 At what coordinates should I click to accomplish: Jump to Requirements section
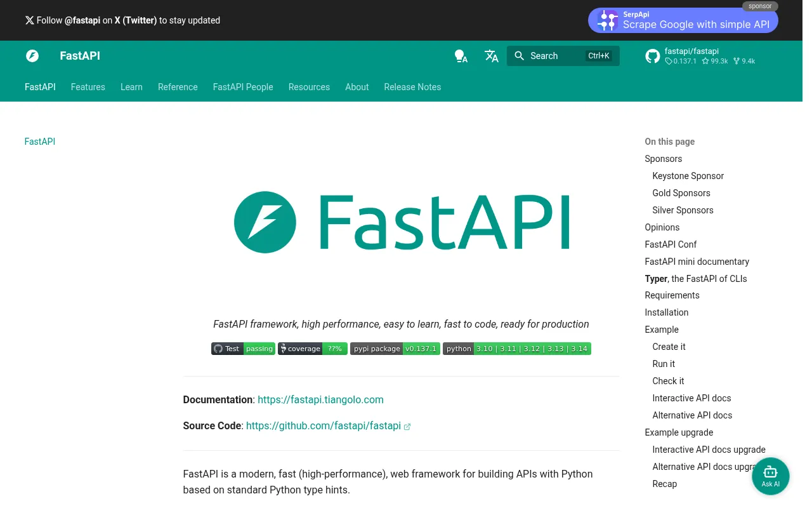click(672, 295)
